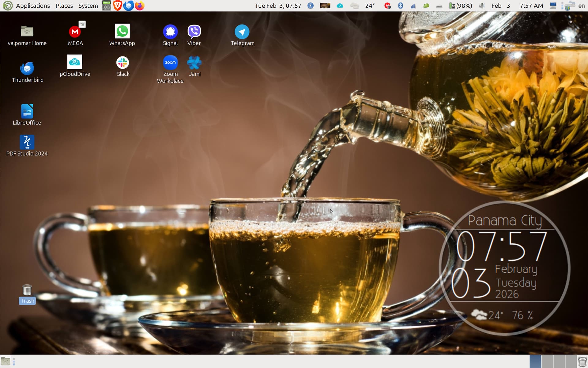The width and height of the screenshot is (588, 368).
Task: Click the battery 98% indicator
Action: [x=461, y=6]
